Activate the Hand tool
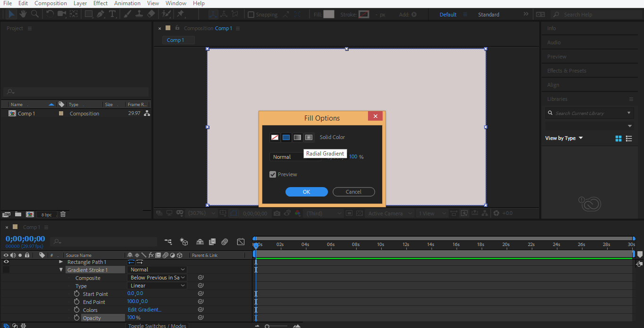 coord(23,14)
